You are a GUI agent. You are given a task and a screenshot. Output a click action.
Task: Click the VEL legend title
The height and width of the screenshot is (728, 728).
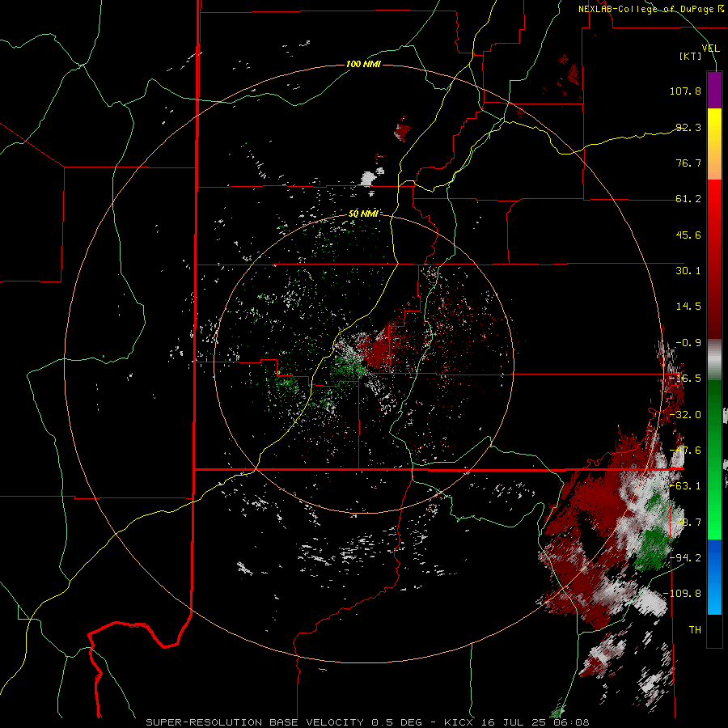pyautogui.click(x=710, y=48)
